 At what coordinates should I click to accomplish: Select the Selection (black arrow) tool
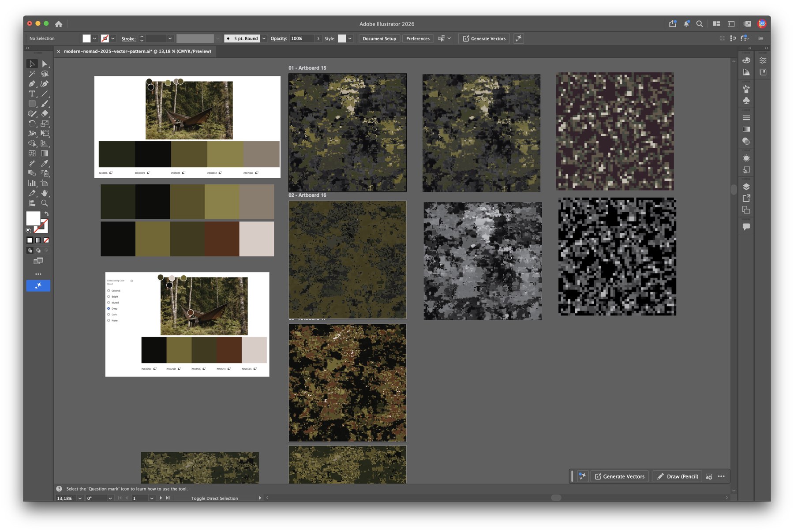pyautogui.click(x=32, y=64)
